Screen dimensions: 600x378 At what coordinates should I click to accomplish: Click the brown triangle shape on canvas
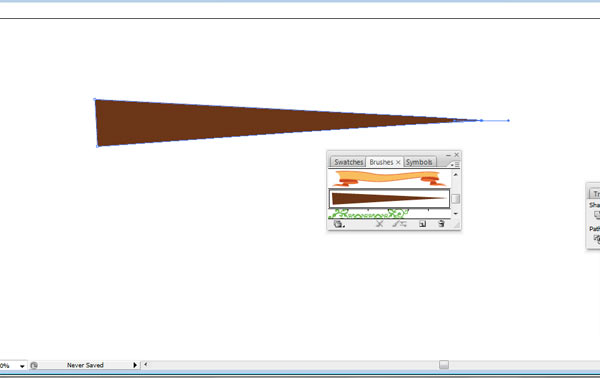pyautogui.click(x=245, y=122)
